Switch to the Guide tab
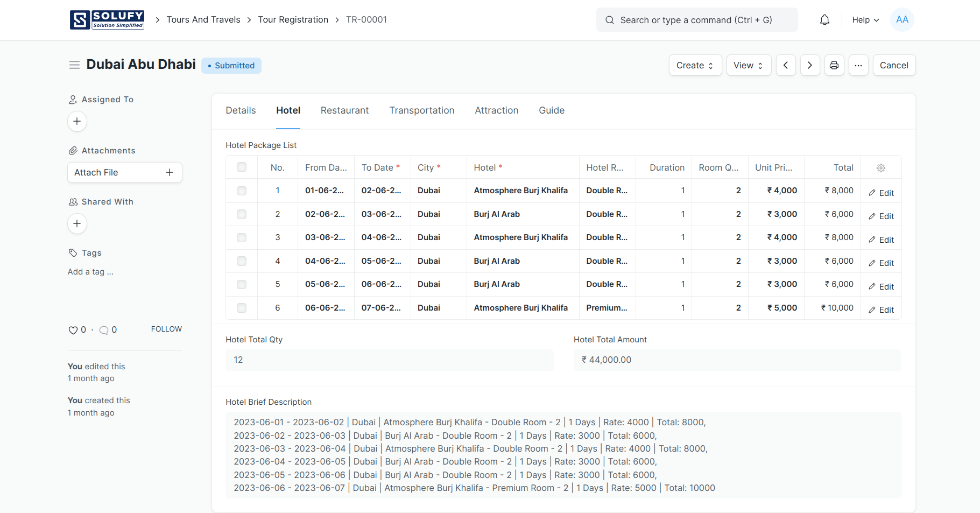 [x=552, y=110]
